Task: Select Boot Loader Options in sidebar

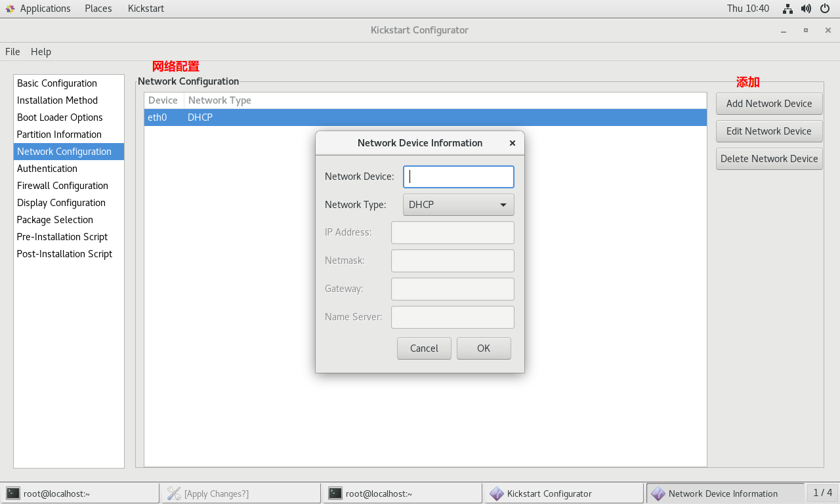Action: click(x=69, y=117)
